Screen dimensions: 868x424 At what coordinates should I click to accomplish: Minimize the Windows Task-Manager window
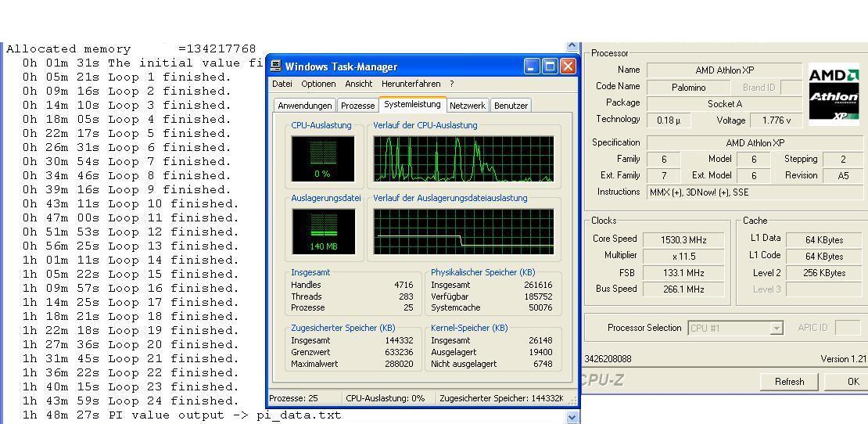(x=532, y=67)
